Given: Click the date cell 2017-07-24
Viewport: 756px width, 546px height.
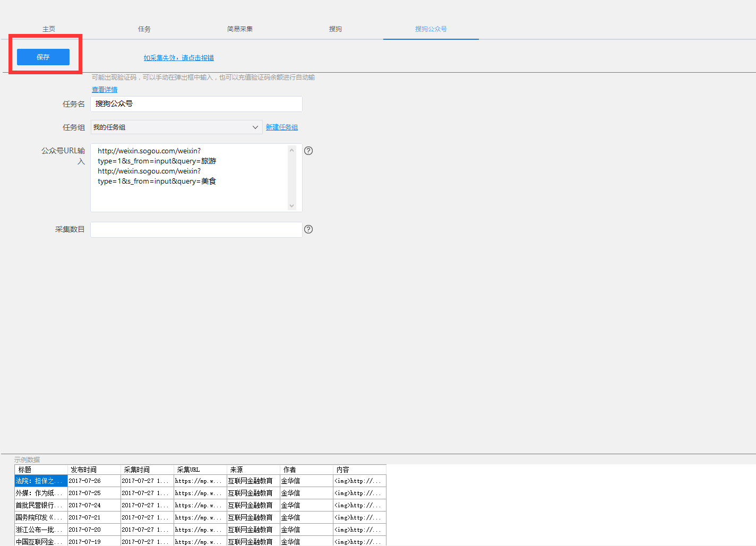Looking at the screenshot, I should click(x=94, y=505).
